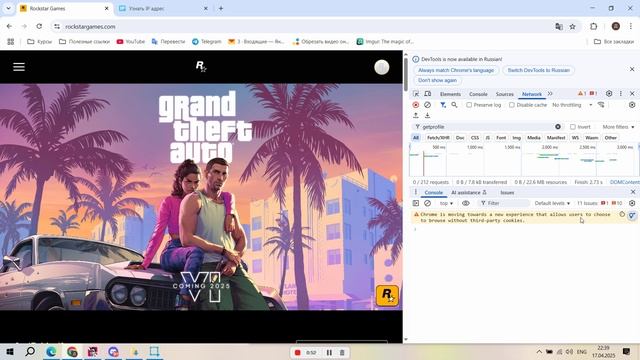The image size is (640, 360).
Task: Toggle the network filter funnel icon
Action: (x=443, y=105)
